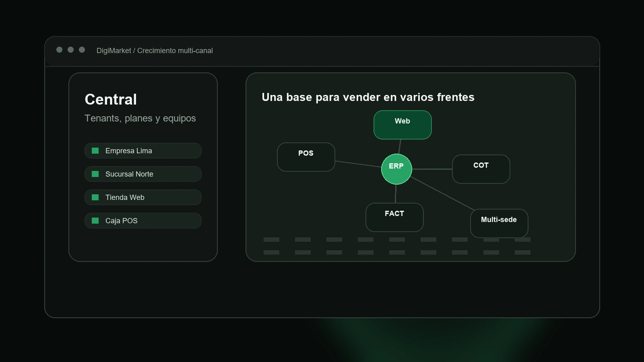
Task: Click the green square beside Sucursal Norte
Action: (95, 174)
